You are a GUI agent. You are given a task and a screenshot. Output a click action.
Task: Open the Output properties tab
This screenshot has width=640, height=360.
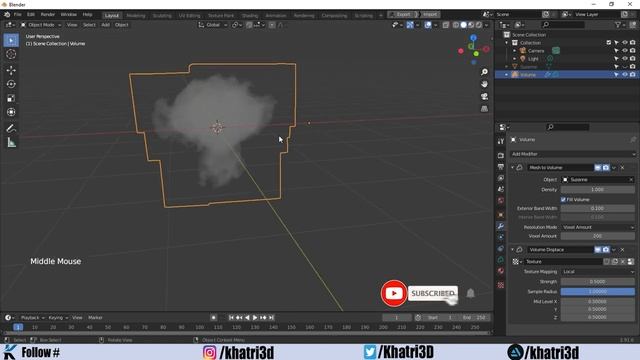501,167
